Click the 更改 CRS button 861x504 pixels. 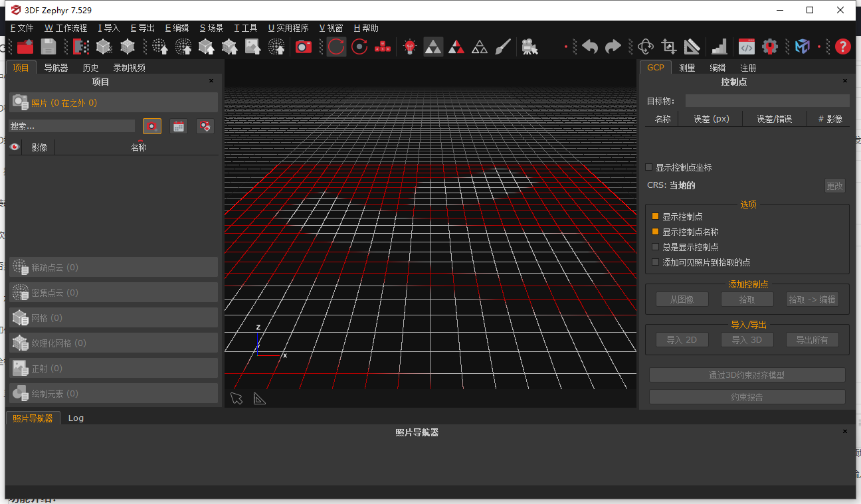tap(835, 186)
